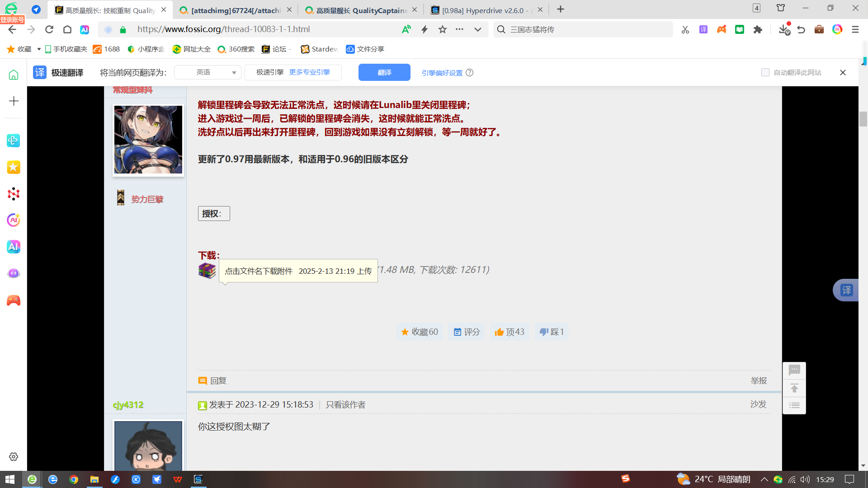Click the scroll-to-top arrow icon
The width and height of the screenshot is (868, 488).
pyautogui.click(x=794, y=388)
